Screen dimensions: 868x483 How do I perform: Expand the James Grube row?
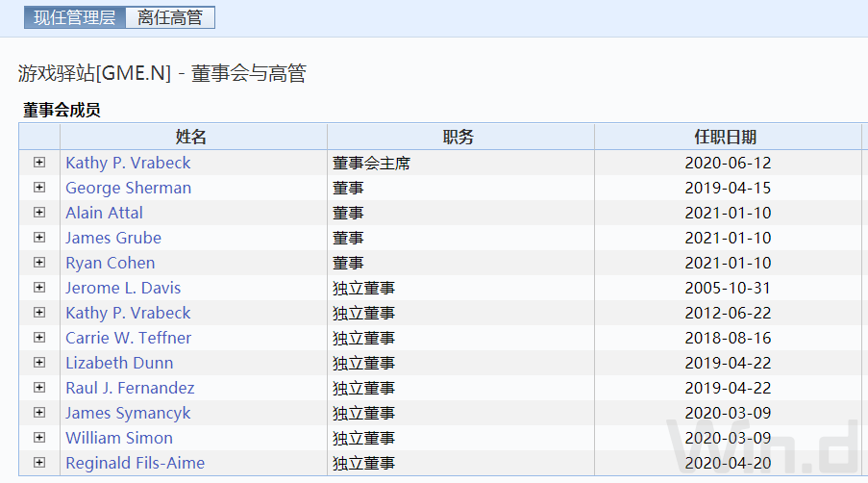pyautogui.click(x=39, y=237)
